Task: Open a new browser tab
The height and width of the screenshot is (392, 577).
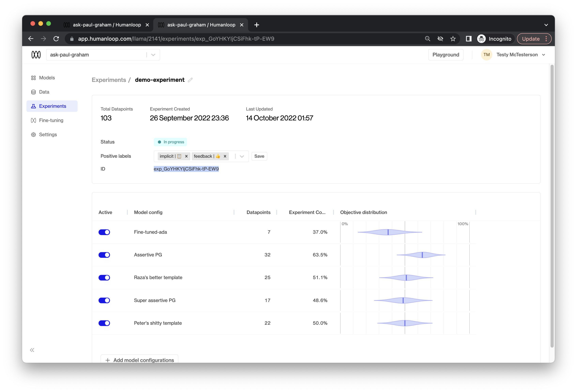Action: (x=257, y=25)
